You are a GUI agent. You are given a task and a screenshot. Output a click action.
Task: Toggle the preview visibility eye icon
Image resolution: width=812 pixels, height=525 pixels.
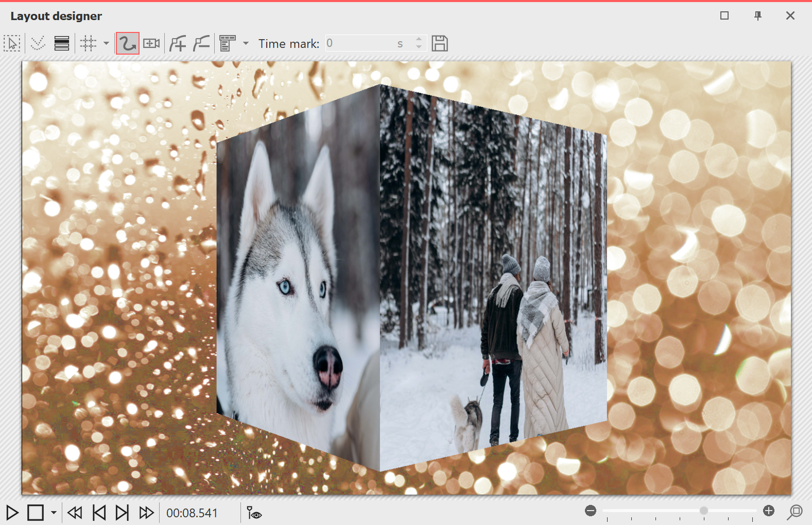254,513
